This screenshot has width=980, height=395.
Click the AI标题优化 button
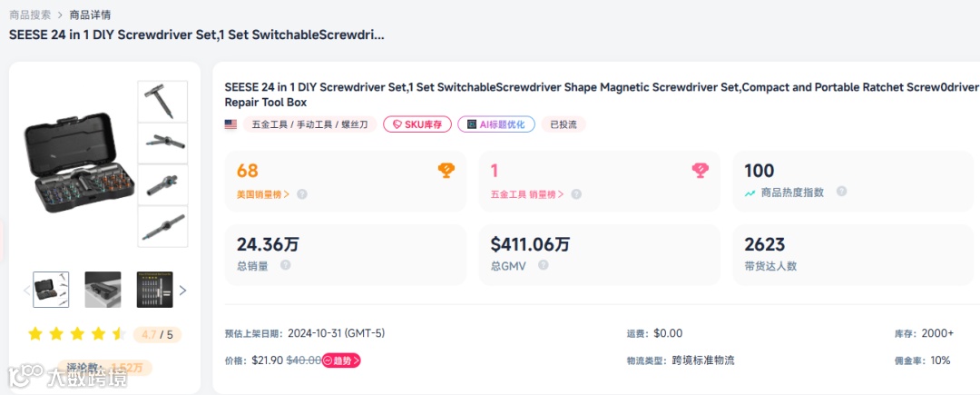click(x=496, y=124)
